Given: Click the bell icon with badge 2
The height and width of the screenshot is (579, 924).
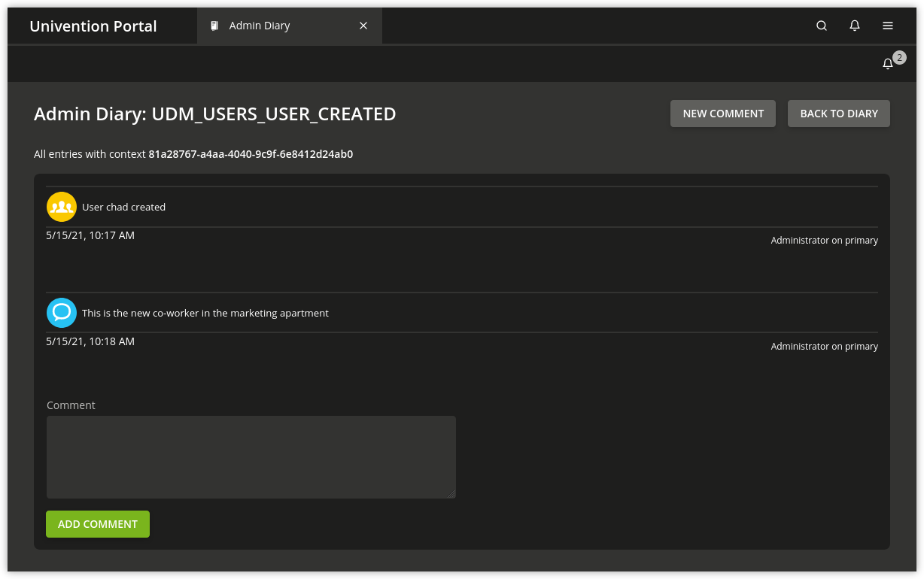Looking at the screenshot, I should point(888,64).
